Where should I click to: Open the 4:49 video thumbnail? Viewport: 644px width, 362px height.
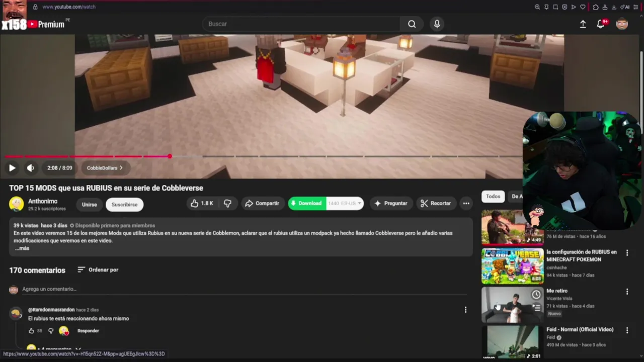512,227
